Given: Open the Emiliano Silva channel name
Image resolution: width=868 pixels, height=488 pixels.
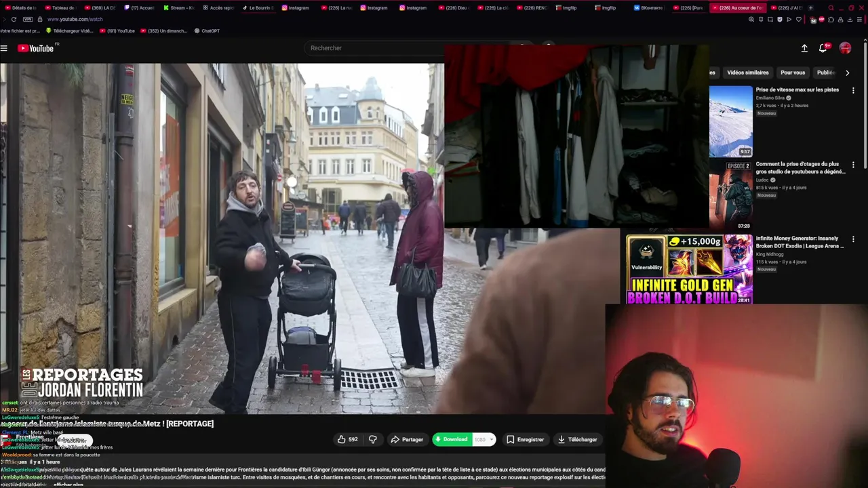Looking at the screenshot, I should [x=770, y=98].
